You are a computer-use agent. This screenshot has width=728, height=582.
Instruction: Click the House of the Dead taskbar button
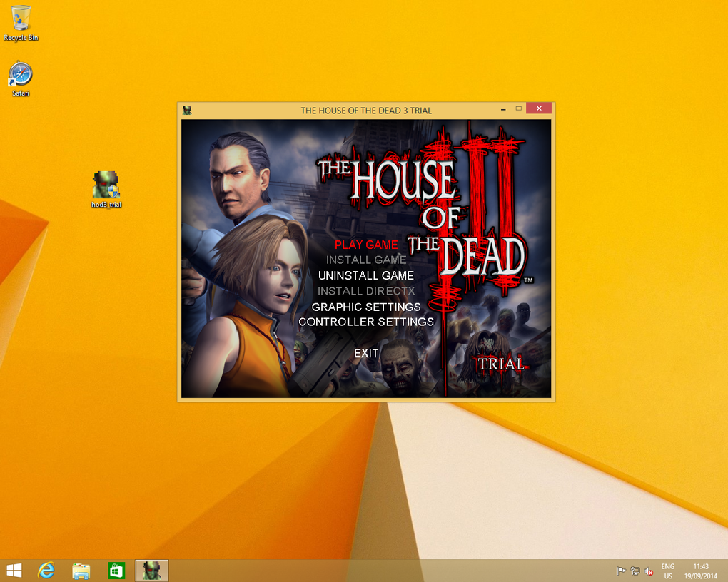click(152, 571)
